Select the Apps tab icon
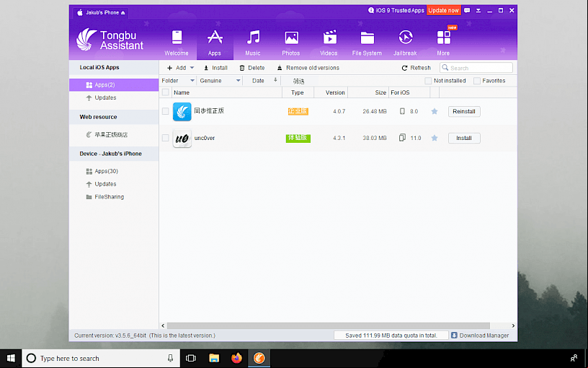 (x=215, y=38)
